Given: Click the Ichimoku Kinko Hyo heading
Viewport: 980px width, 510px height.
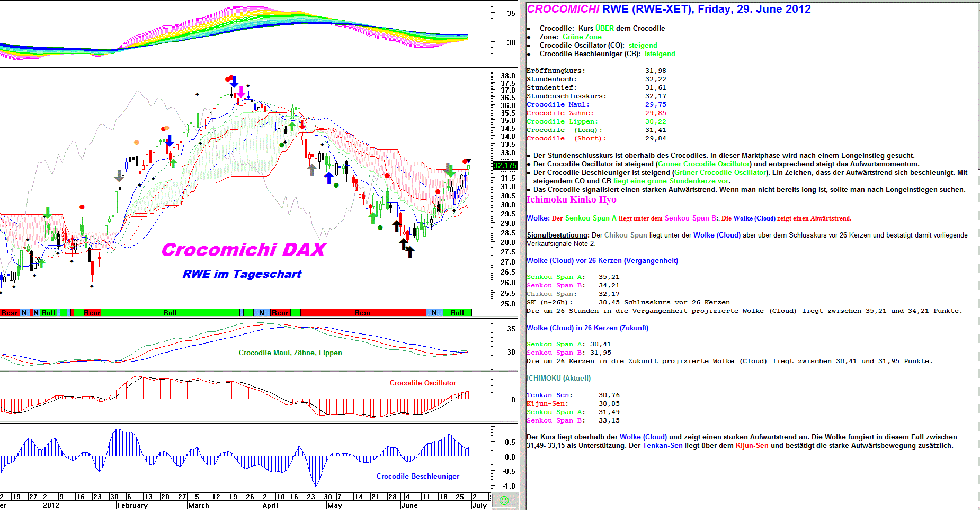Looking at the screenshot, I should click(571, 199).
